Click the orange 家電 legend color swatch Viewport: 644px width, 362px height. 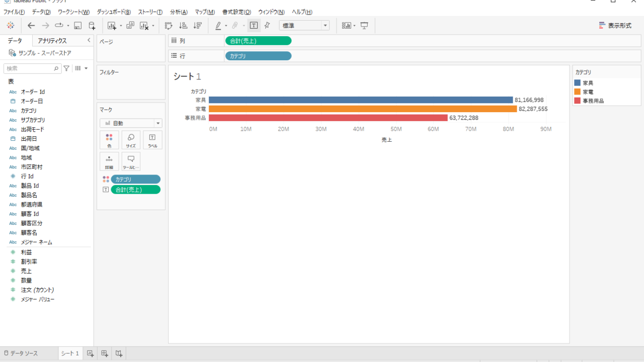578,92
